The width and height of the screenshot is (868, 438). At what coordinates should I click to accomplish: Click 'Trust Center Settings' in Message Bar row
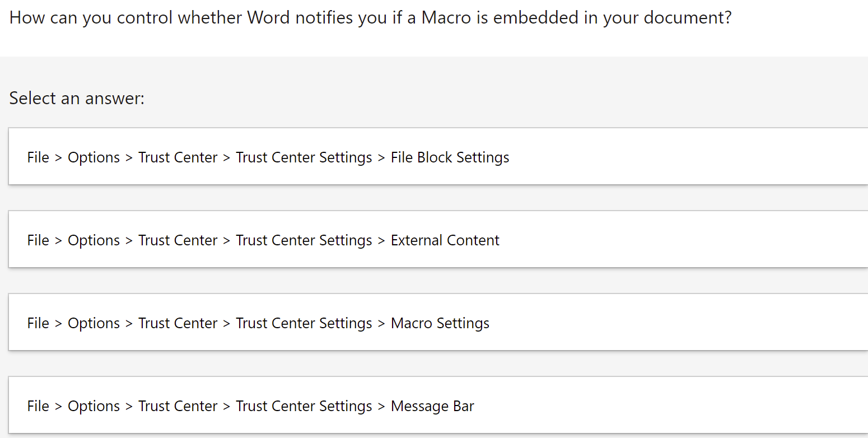tap(304, 406)
